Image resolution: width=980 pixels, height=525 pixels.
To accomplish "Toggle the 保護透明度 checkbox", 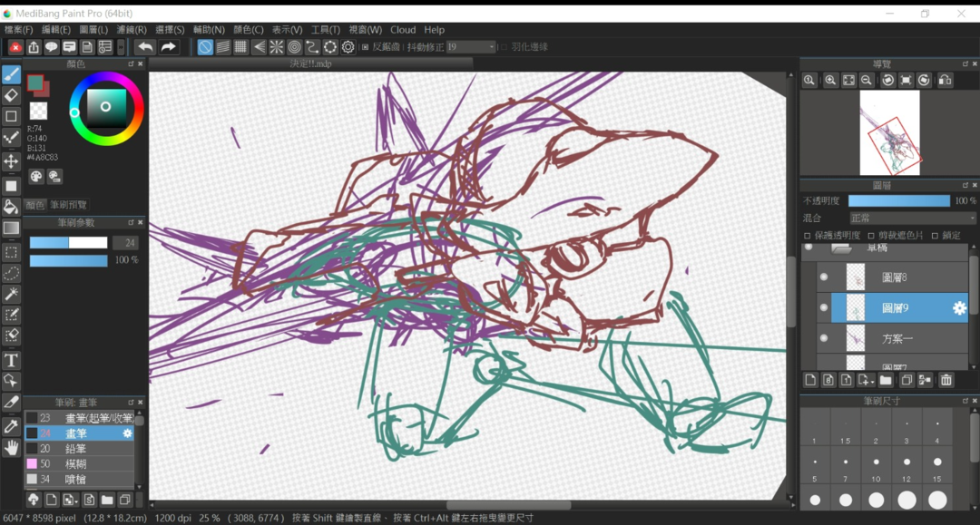I will [x=808, y=236].
